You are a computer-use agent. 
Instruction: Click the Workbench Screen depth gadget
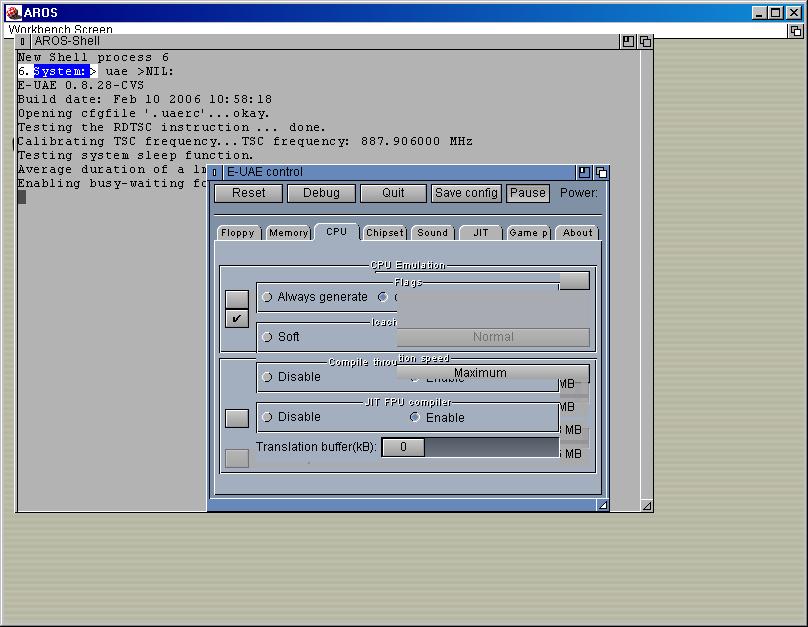pyautogui.click(x=796, y=31)
